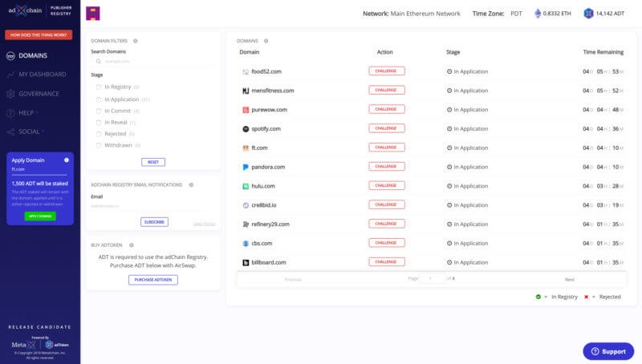
Task: Challenge the hulu.com domain
Action: (387, 186)
